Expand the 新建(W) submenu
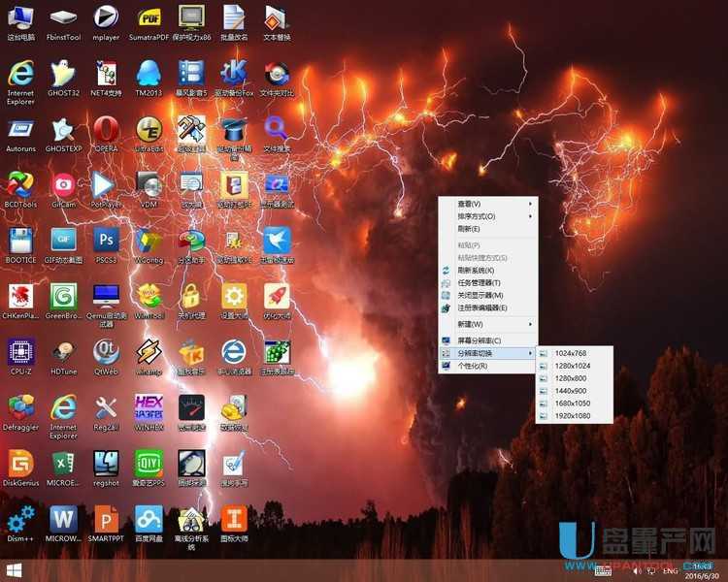Image resolution: width=728 pixels, height=582 pixels. point(488,324)
